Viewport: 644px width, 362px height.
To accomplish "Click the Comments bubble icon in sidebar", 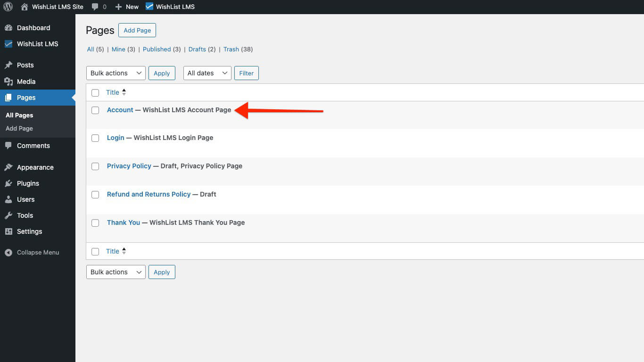I will click(x=8, y=146).
